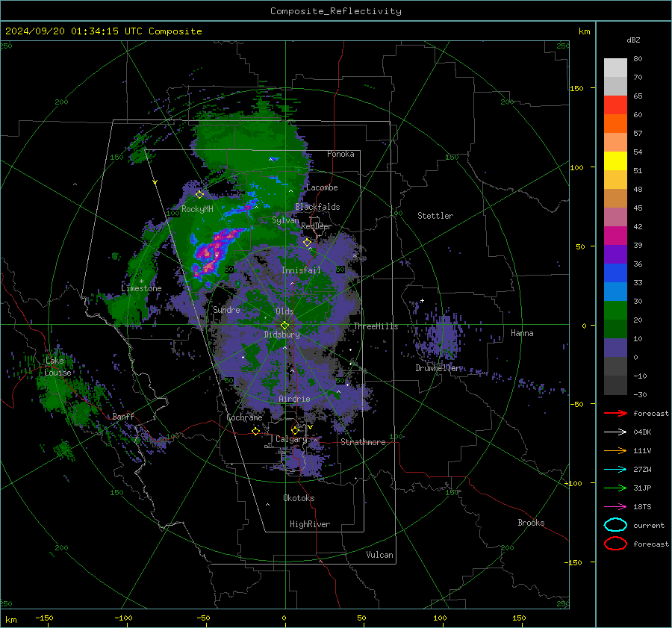
Task: Click the Olds label
Action: [284, 311]
